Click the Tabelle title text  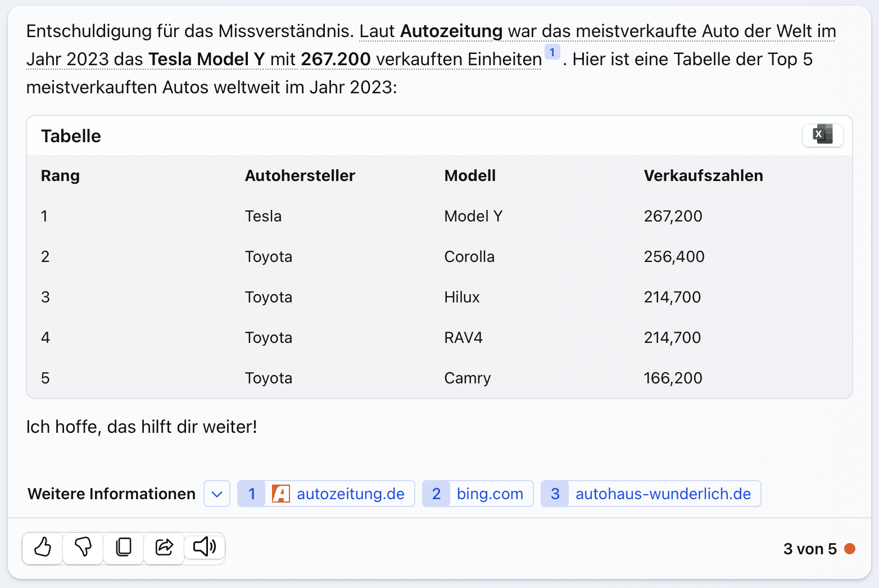click(71, 136)
